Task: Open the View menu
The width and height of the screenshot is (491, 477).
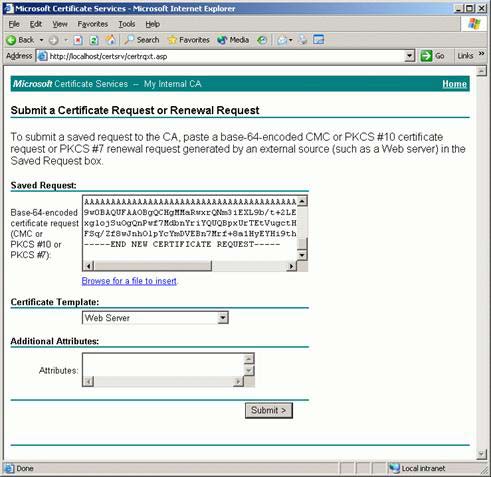Action: tap(60, 24)
